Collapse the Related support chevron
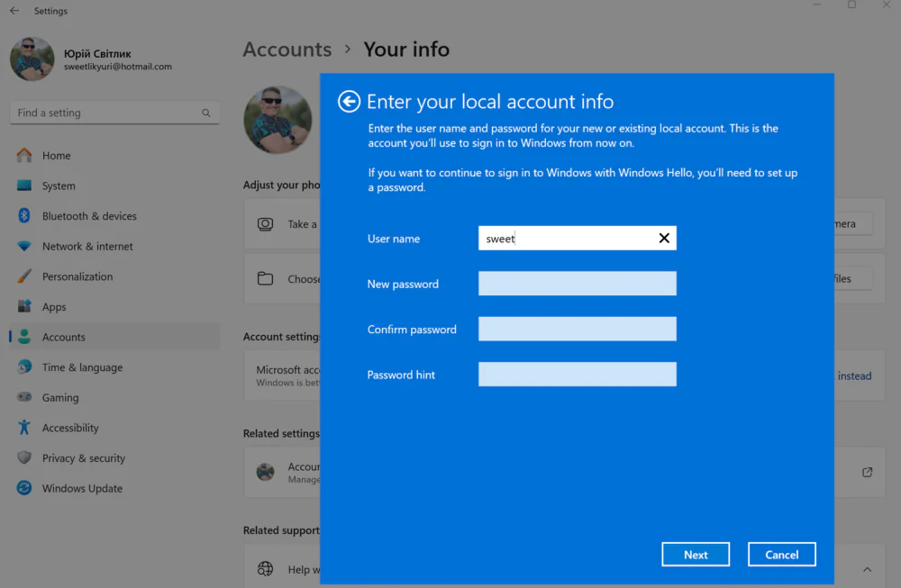Viewport: 901px width, 588px height. click(867, 570)
